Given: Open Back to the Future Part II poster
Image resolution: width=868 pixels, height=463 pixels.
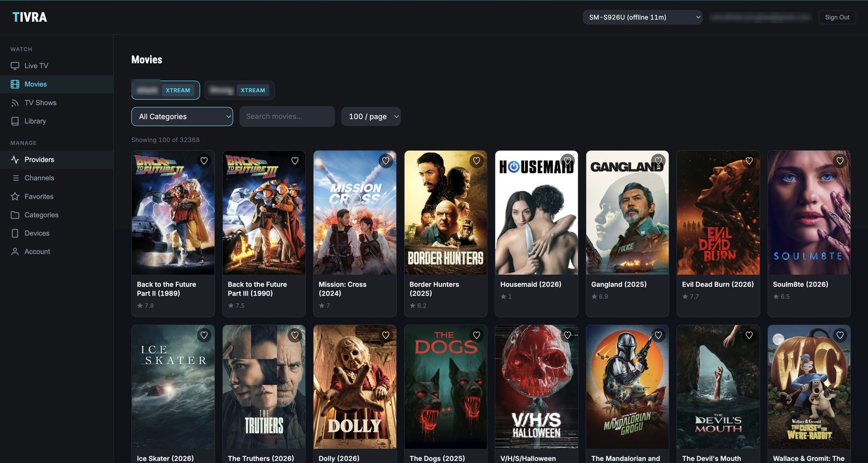Looking at the screenshot, I should click(x=173, y=213).
